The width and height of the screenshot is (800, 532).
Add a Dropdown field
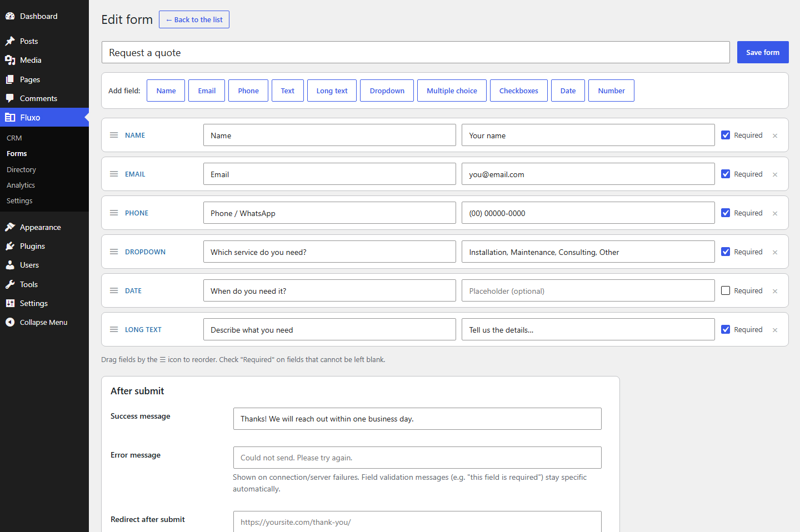(387, 91)
